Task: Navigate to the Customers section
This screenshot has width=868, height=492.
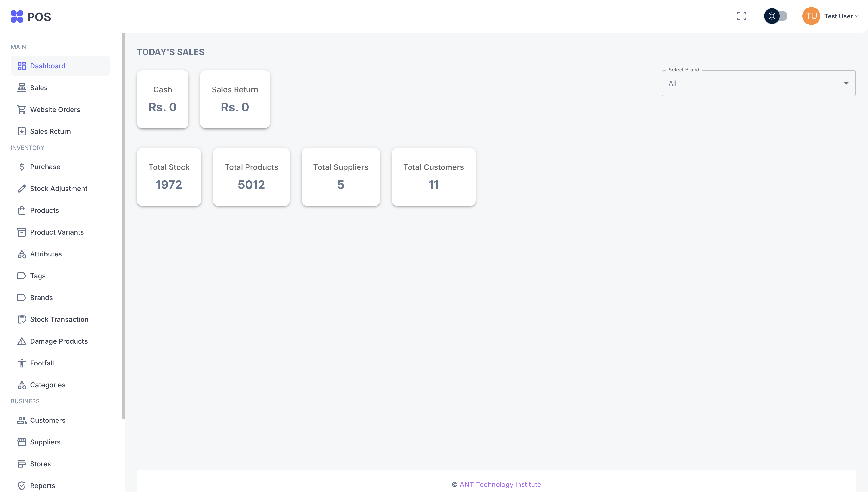Action: [x=47, y=420]
